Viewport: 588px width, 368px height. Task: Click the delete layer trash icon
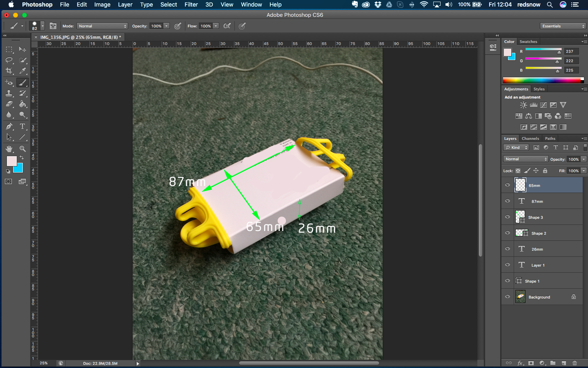point(575,363)
